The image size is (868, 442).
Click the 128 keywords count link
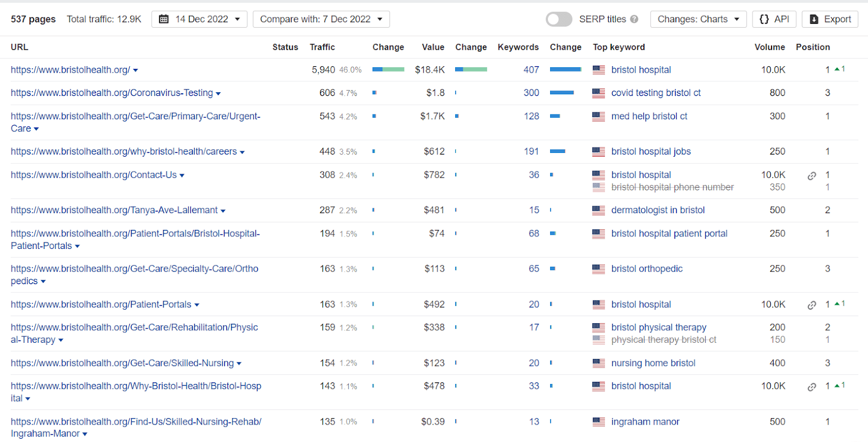[x=532, y=117]
